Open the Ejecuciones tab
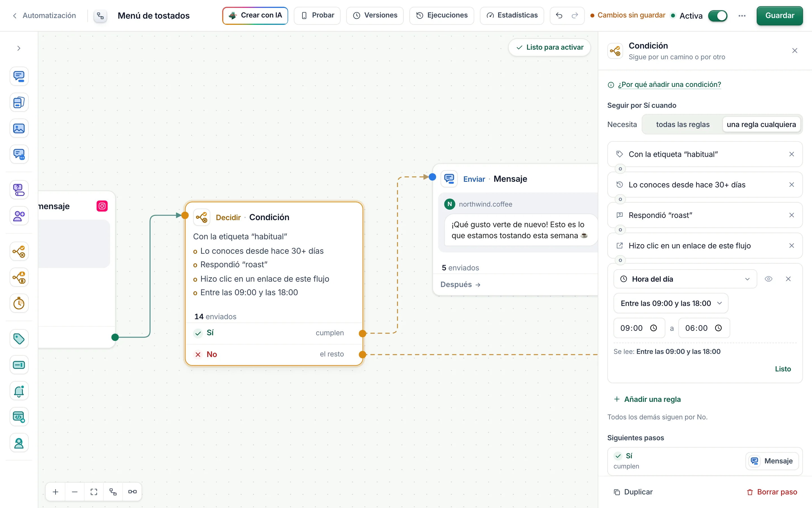812x508 pixels. pos(442,16)
